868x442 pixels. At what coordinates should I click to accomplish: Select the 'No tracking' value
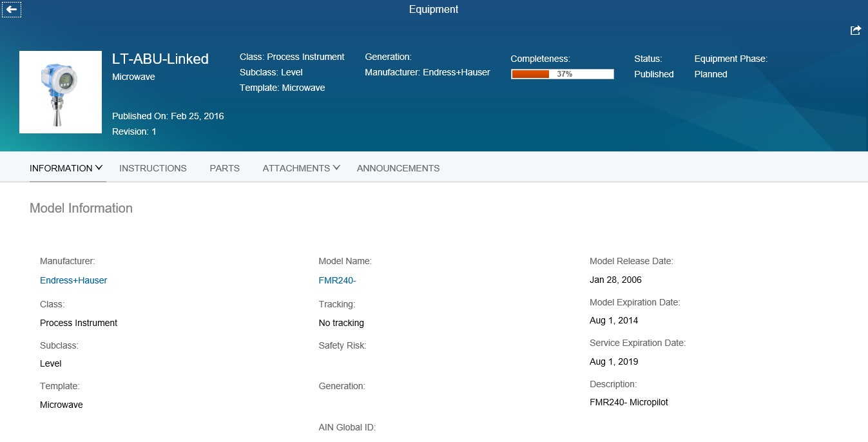(341, 323)
